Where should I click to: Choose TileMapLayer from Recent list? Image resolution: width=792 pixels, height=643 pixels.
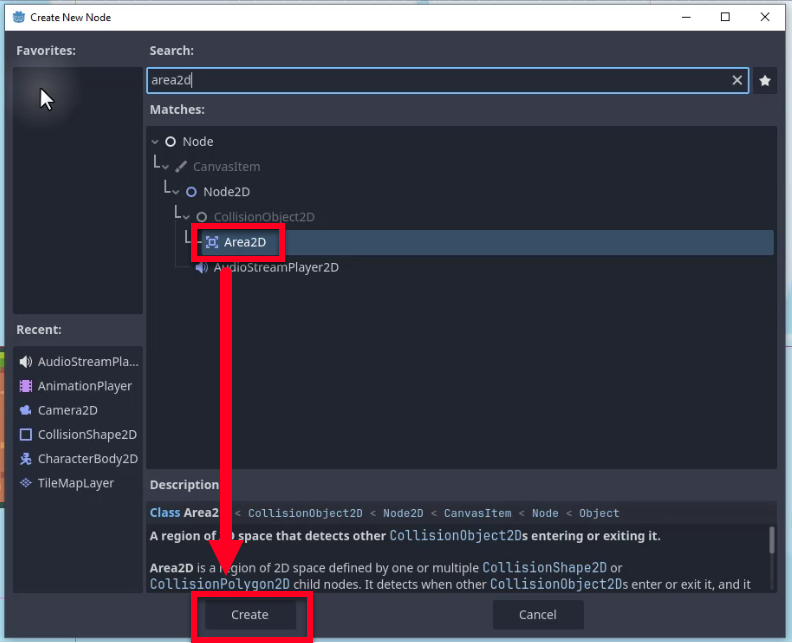pyautogui.click(x=78, y=483)
